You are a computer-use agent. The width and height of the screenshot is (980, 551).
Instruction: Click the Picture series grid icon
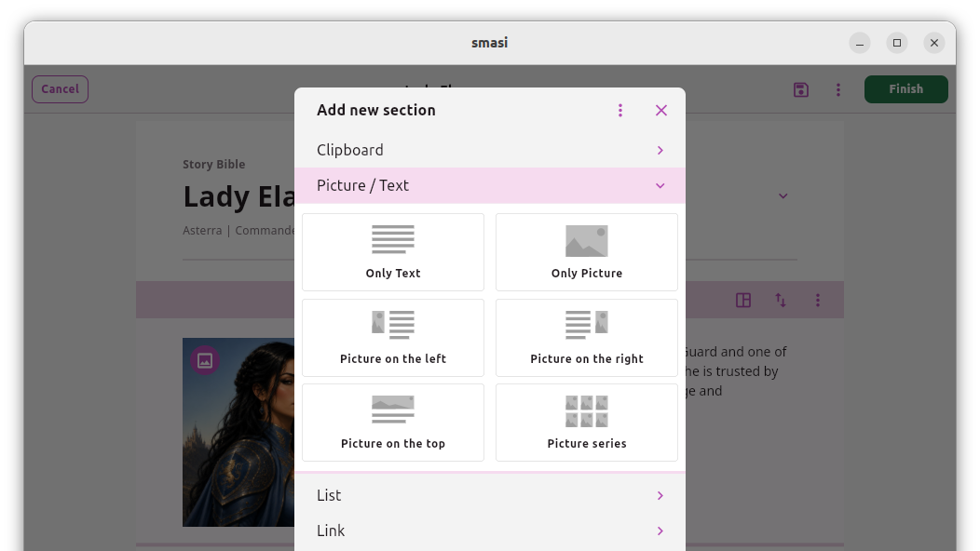(587, 411)
